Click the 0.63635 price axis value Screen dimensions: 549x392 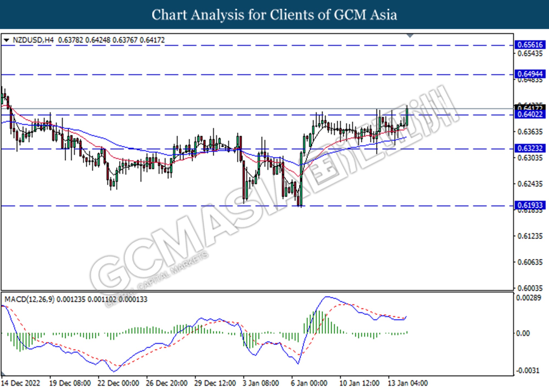(530, 132)
